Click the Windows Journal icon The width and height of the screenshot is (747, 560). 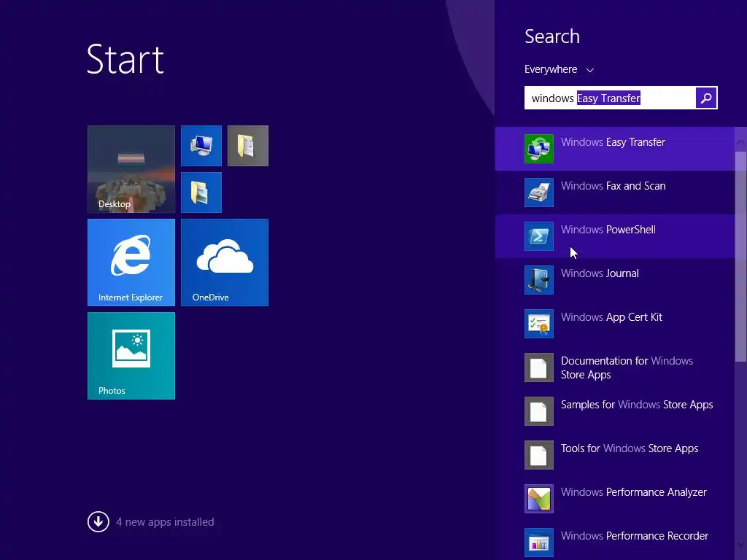pos(539,280)
